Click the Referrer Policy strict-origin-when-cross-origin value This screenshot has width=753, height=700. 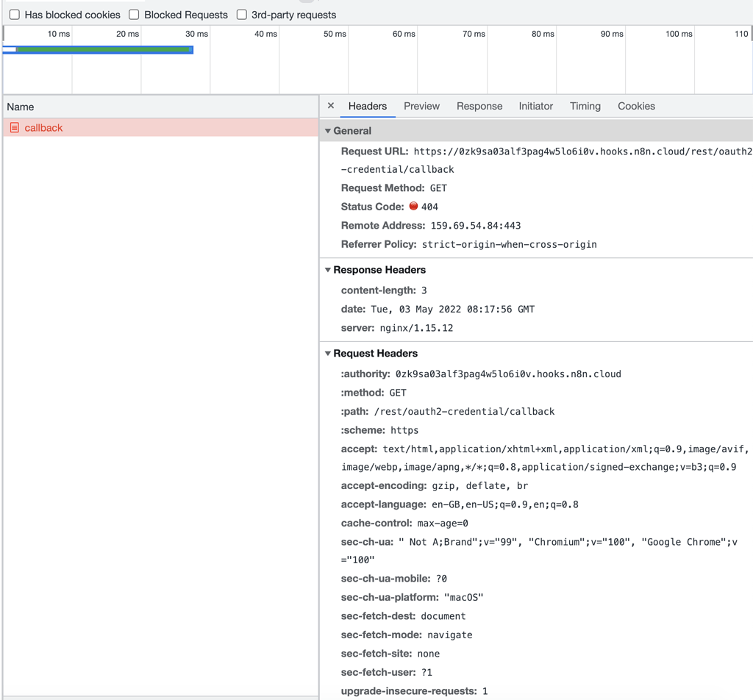coord(509,244)
